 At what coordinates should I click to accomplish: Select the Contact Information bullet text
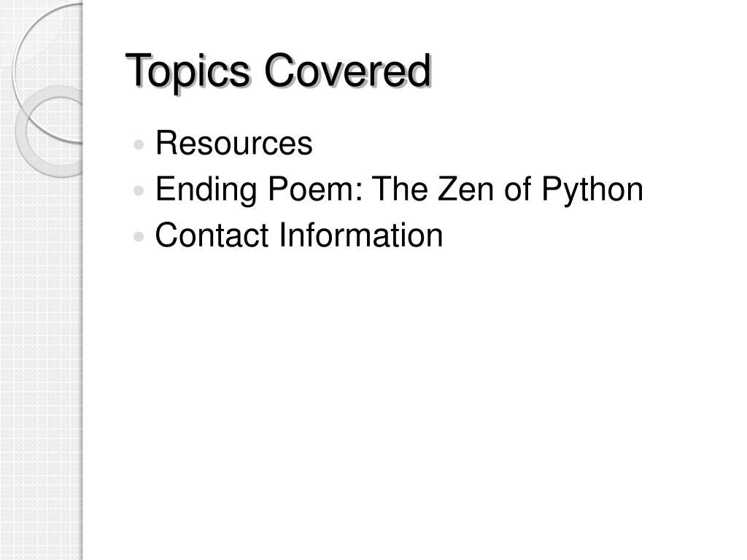298,235
